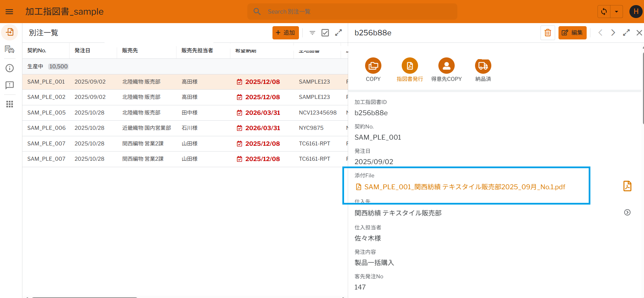Open the hamburger main menu
The width and height of the screenshot is (644, 298).
[x=10, y=12]
